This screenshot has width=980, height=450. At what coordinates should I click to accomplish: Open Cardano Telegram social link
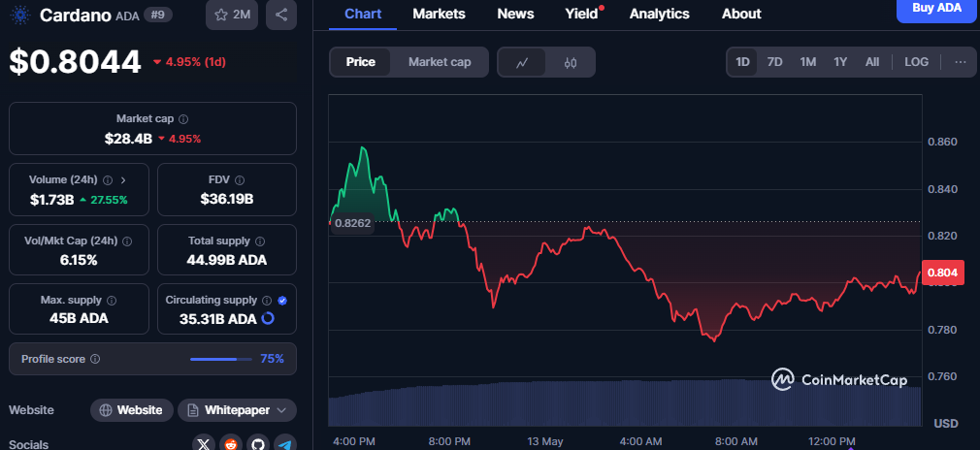(285, 444)
